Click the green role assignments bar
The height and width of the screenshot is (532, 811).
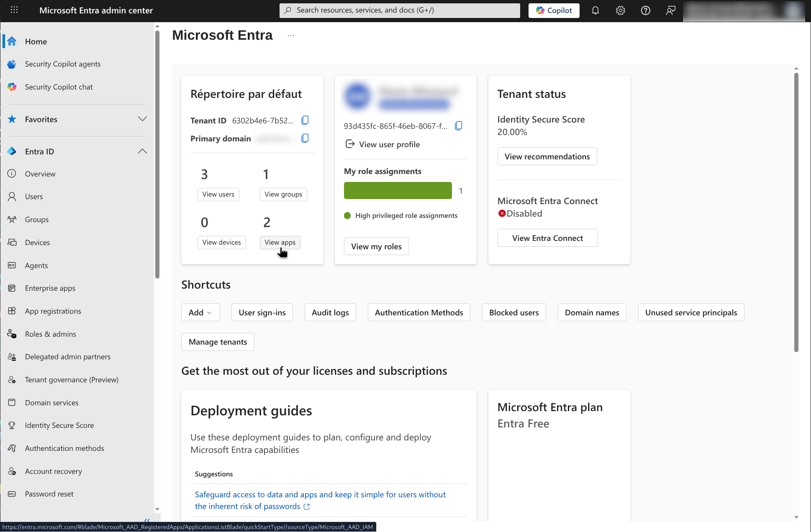pyautogui.click(x=398, y=191)
